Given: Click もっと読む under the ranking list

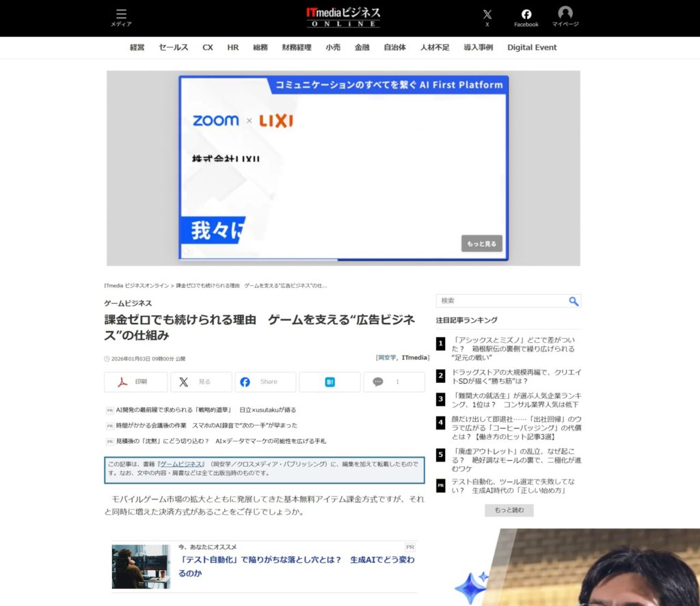Looking at the screenshot, I should (509, 510).
